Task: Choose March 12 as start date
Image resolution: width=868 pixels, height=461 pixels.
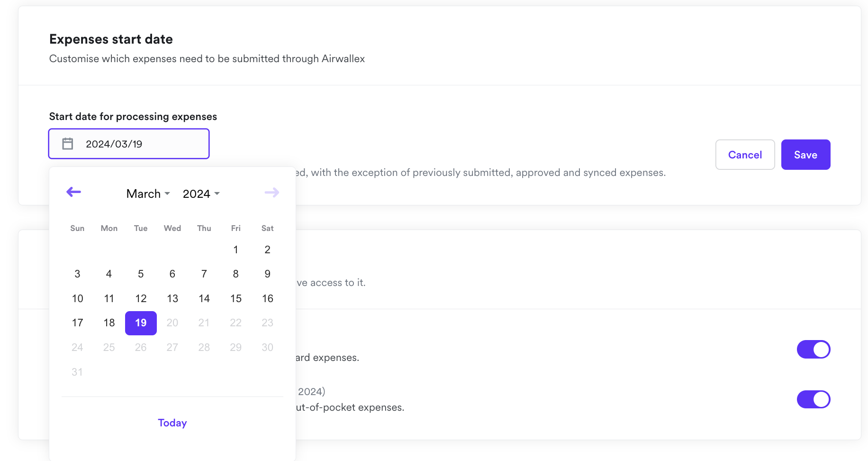Action: point(141,298)
